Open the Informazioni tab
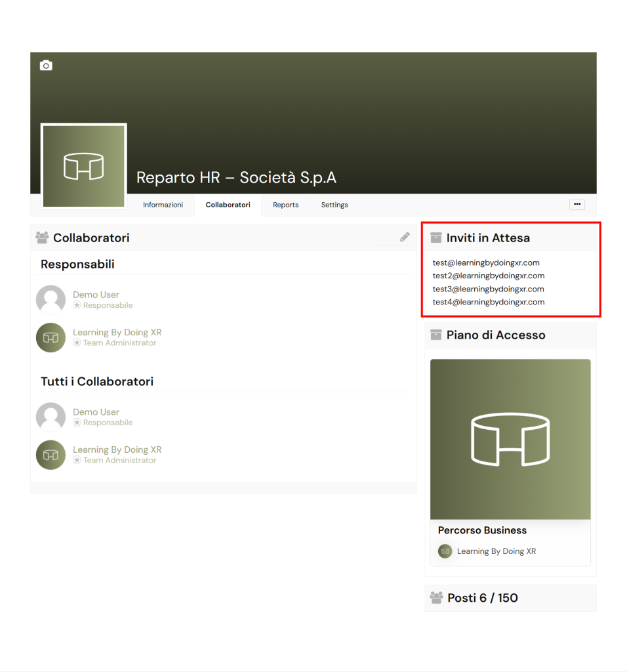Viewport: 627px width, 672px height. pyautogui.click(x=163, y=205)
